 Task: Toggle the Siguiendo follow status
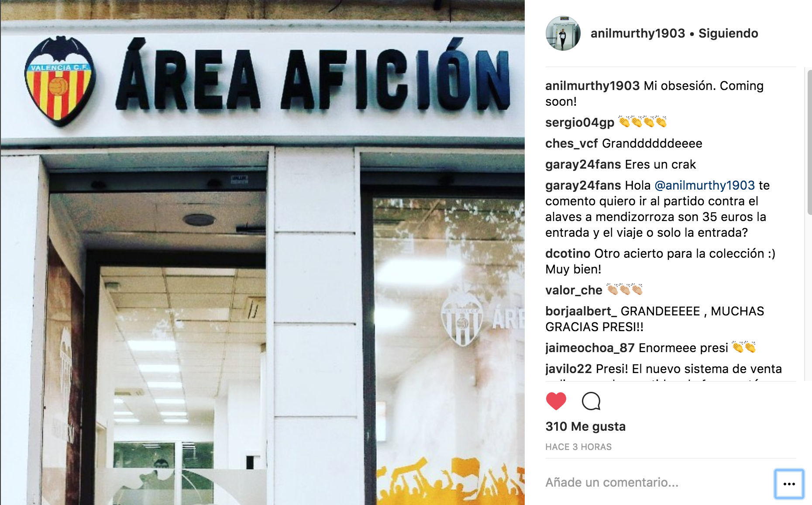[728, 33]
